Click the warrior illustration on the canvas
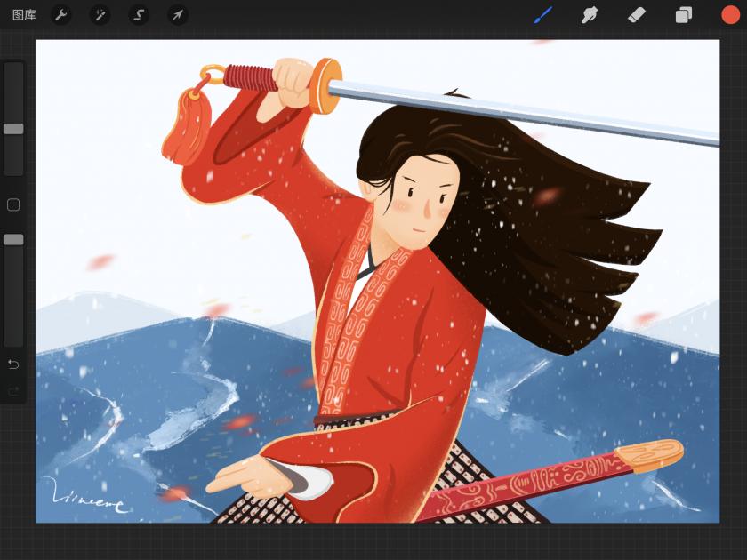Image resolution: width=747 pixels, height=560 pixels. pos(377,281)
